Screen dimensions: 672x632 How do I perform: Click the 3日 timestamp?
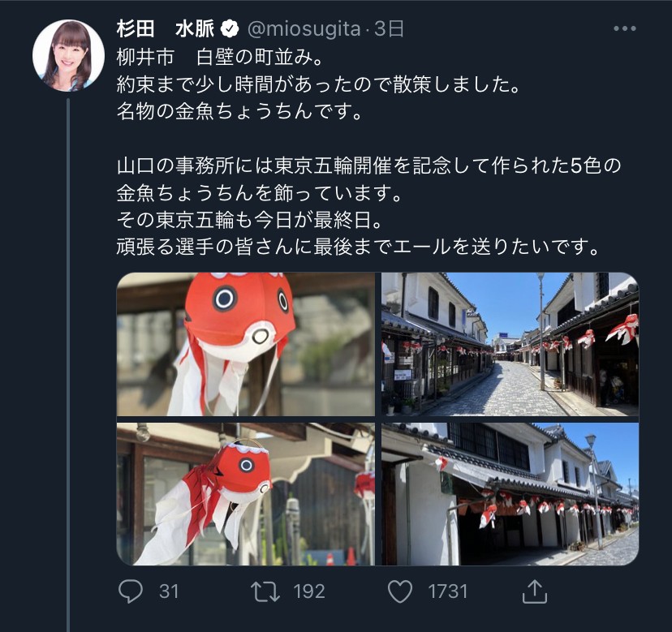(389, 28)
